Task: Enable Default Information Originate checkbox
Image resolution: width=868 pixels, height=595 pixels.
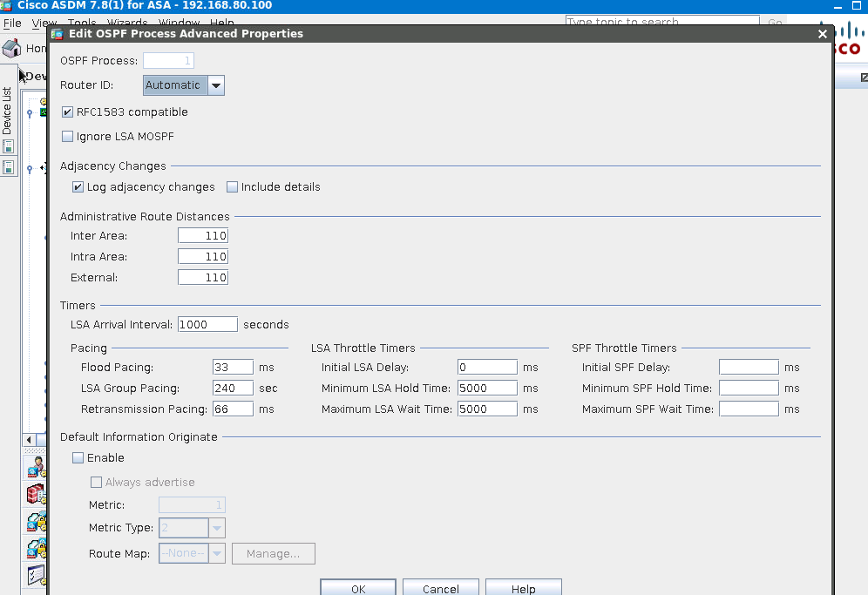Action: (78, 457)
